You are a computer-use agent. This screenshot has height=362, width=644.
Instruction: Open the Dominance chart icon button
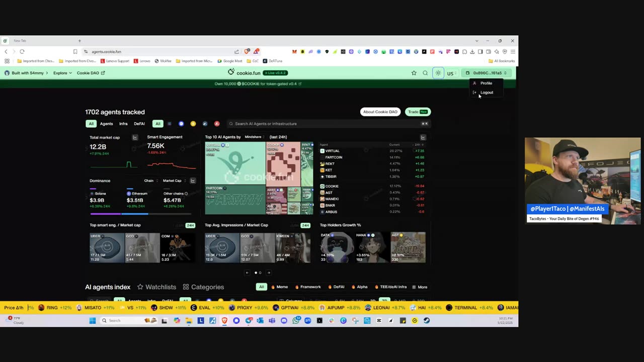point(193,180)
